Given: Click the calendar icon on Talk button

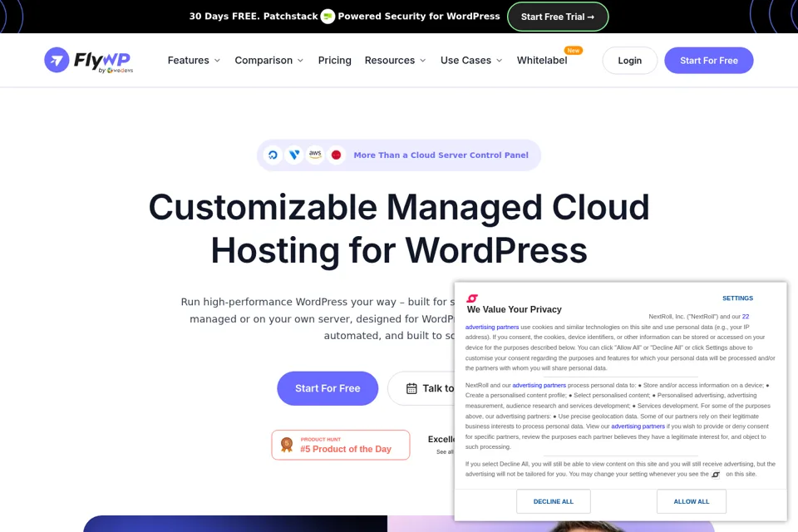Looking at the screenshot, I should tap(411, 388).
